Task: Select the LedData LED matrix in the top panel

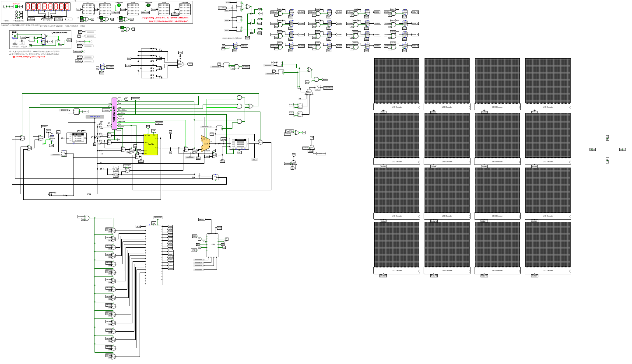Action: 185,9
